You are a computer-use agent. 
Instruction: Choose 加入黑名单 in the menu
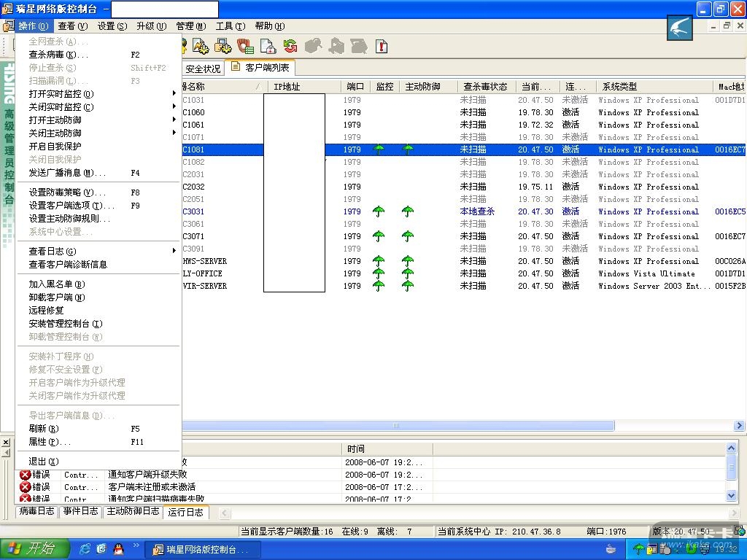click(x=57, y=284)
